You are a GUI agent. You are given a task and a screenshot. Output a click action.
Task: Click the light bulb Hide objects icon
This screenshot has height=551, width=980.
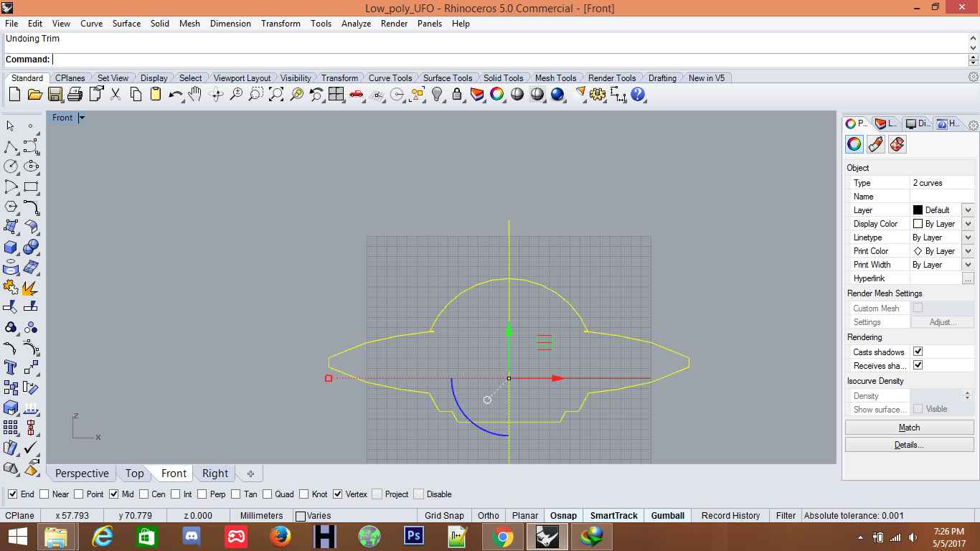coord(437,94)
